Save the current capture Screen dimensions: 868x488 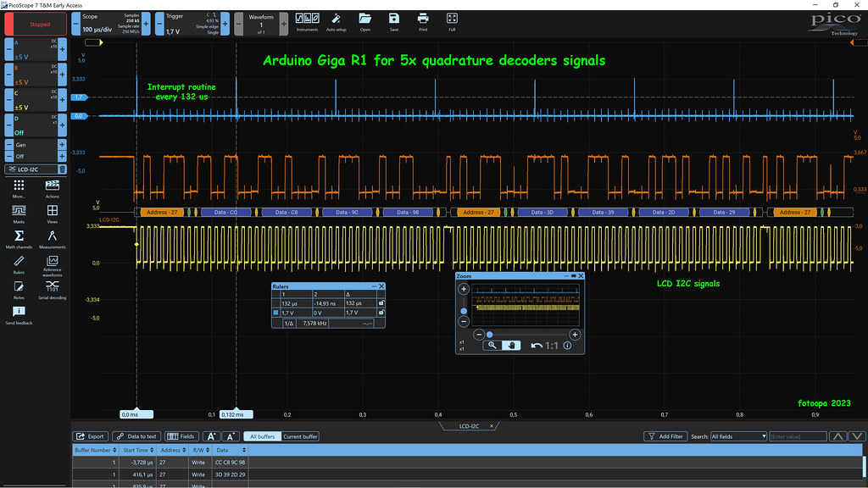coord(393,22)
